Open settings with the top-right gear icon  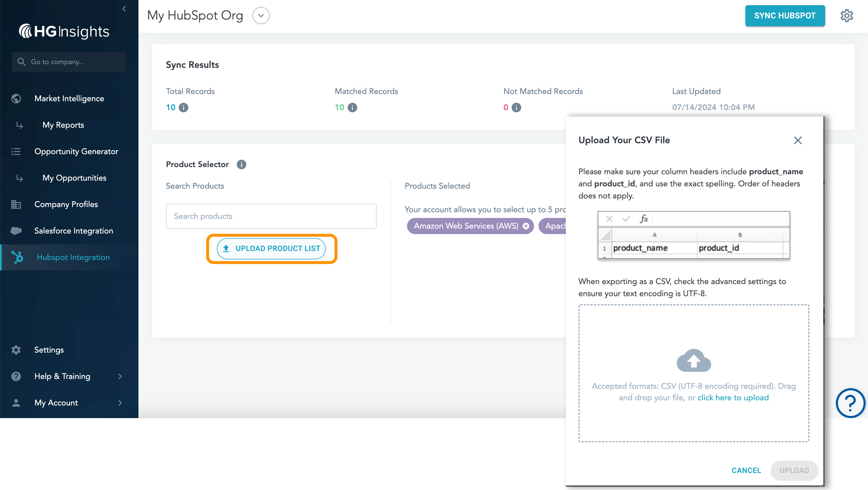pyautogui.click(x=847, y=16)
